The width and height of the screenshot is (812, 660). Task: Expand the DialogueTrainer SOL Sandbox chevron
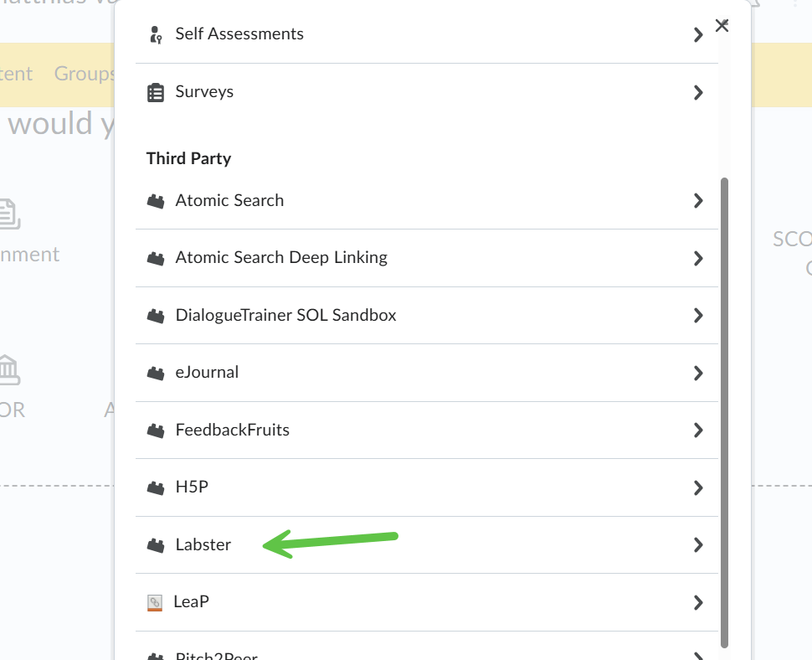point(698,316)
